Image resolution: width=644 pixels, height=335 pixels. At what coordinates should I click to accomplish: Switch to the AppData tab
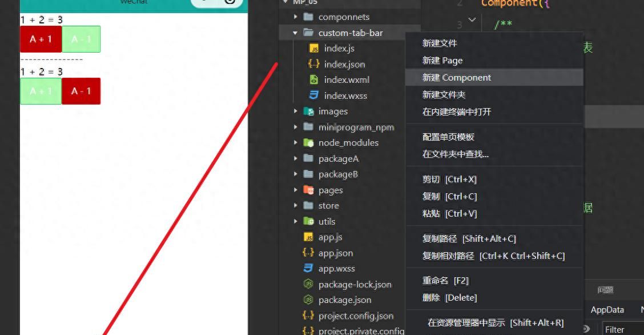[607, 309]
